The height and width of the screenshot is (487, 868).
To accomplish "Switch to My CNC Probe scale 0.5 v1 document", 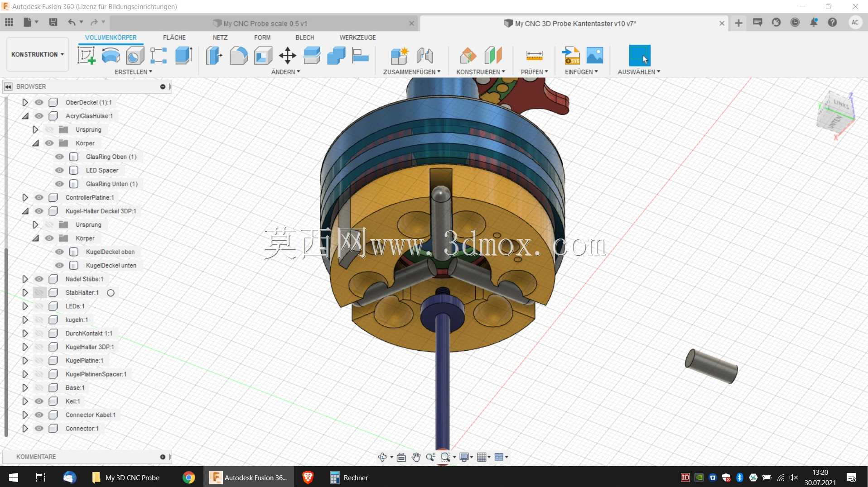I will pyautogui.click(x=265, y=24).
